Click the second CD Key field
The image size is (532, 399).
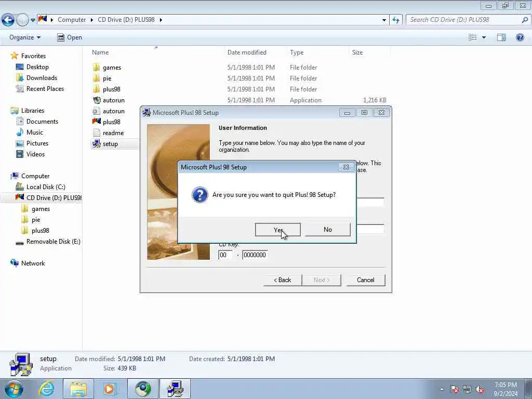click(x=255, y=255)
